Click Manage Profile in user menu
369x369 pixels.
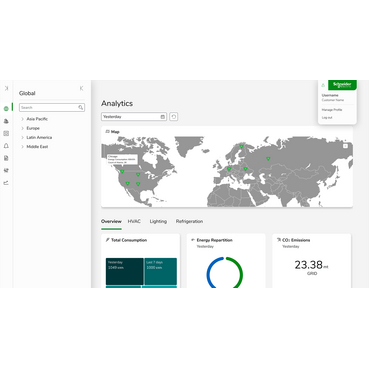332,110
